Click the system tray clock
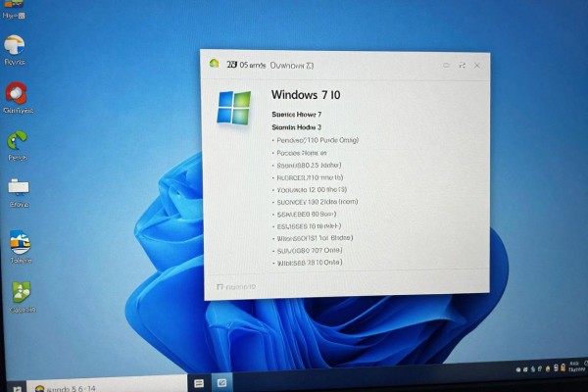This screenshot has width=588, height=392. tap(575, 367)
